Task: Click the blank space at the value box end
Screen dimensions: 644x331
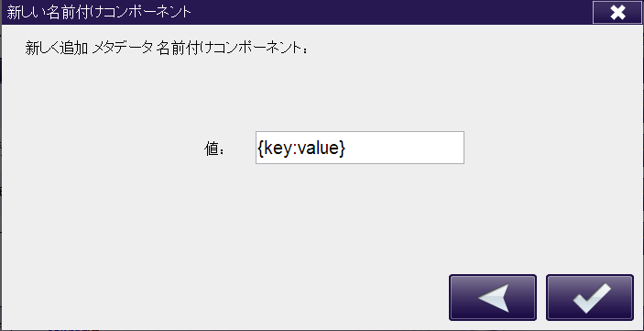Action: click(405, 148)
